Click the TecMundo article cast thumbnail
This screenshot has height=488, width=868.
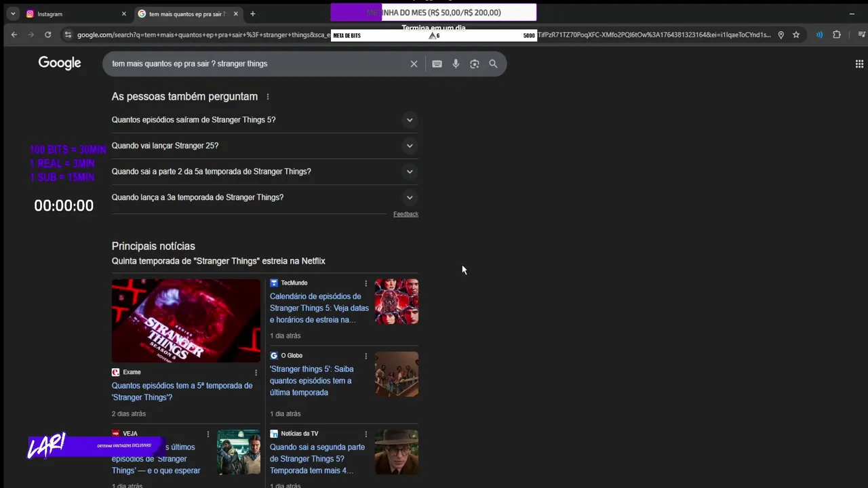point(397,301)
